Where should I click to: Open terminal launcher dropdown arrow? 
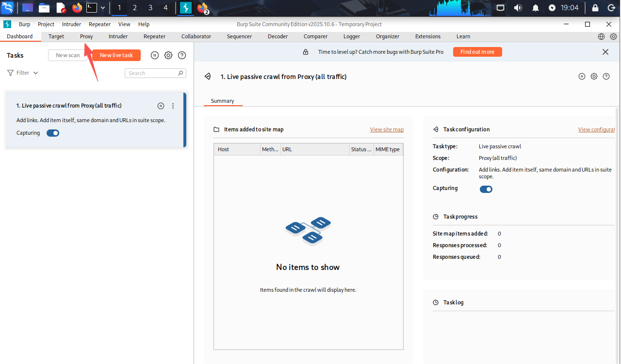(103, 8)
